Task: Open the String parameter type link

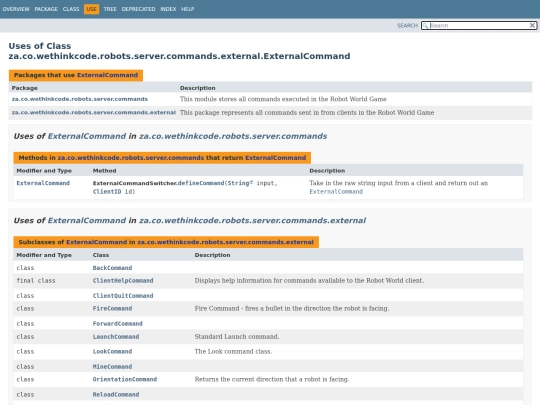Action: tap(238, 183)
